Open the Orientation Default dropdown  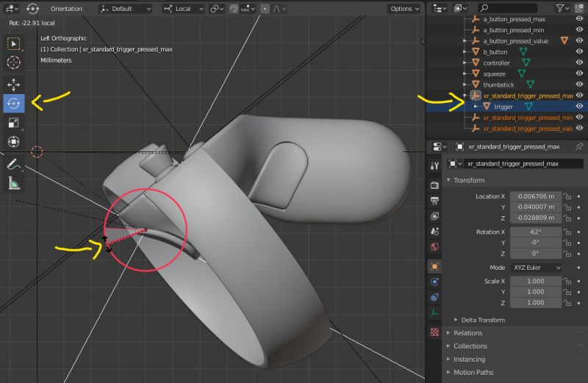(126, 9)
